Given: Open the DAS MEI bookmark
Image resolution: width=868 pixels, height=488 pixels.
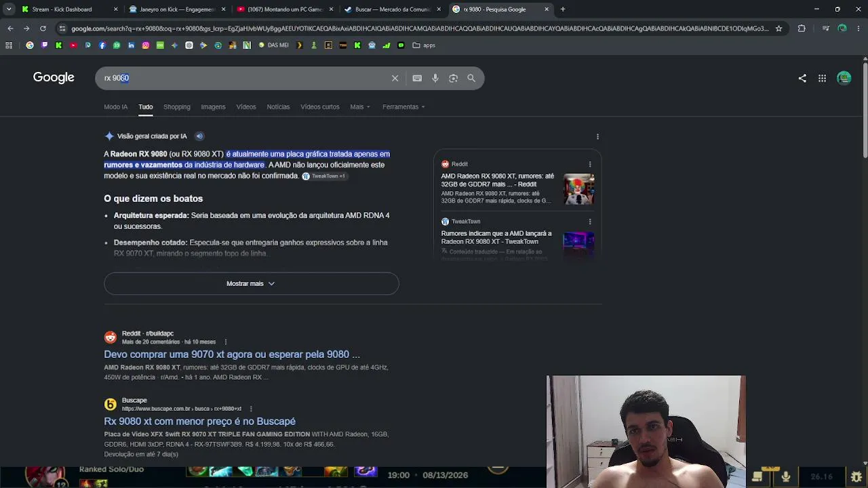Looking at the screenshot, I should point(273,45).
